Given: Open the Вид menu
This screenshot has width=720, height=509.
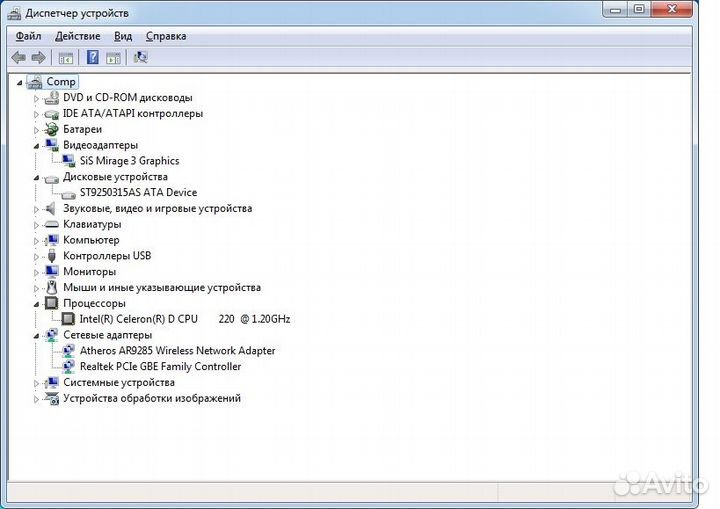Looking at the screenshot, I should tap(123, 36).
